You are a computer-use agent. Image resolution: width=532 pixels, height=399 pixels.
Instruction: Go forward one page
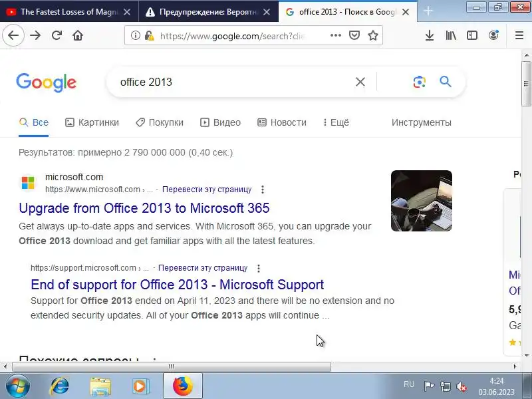click(35, 35)
